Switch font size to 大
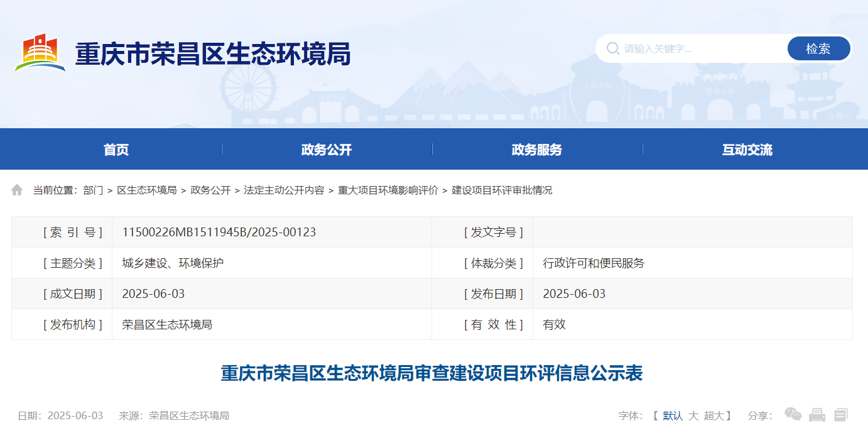The height and width of the screenshot is (433, 868). (693, 415)
